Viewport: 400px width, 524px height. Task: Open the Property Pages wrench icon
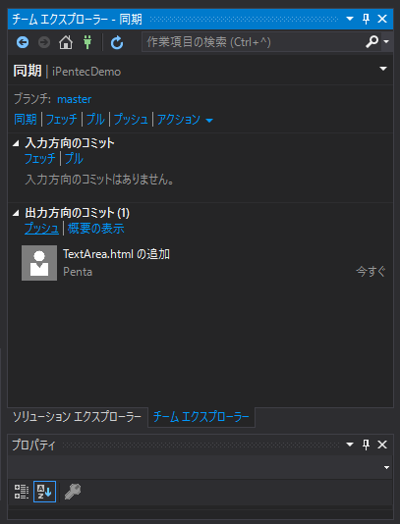click(73, 492)
